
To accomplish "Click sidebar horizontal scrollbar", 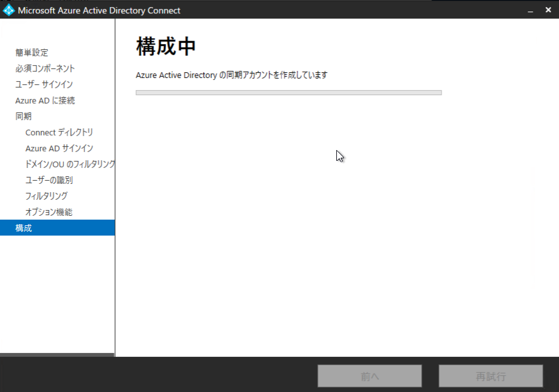I will [57, 355].
